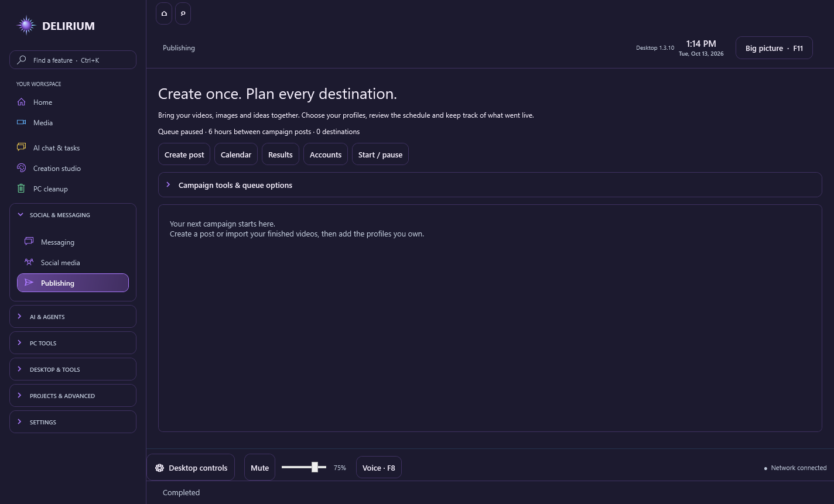The image size is (834, 504).
Task: Click the Publishing breadcrumb text
Action: [179, 48]
